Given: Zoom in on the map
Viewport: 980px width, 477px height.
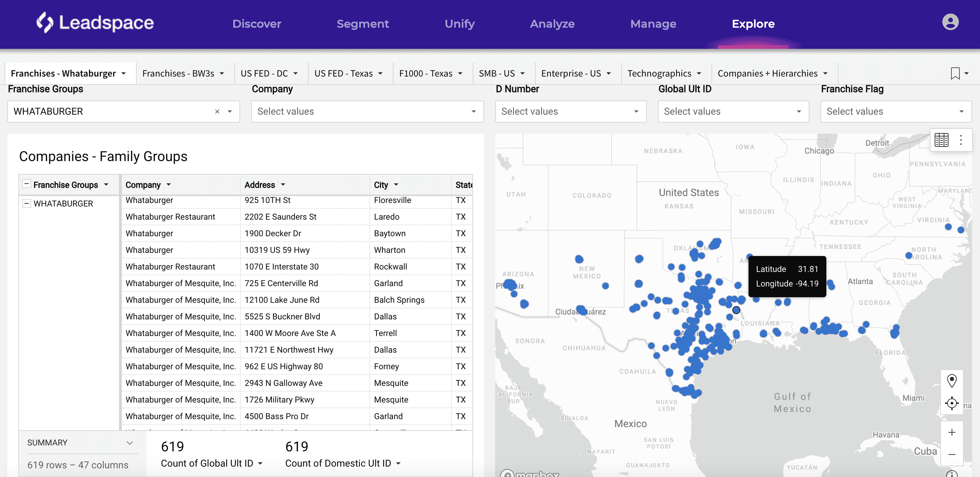Looking at the screenshot, I should (952, 432).
